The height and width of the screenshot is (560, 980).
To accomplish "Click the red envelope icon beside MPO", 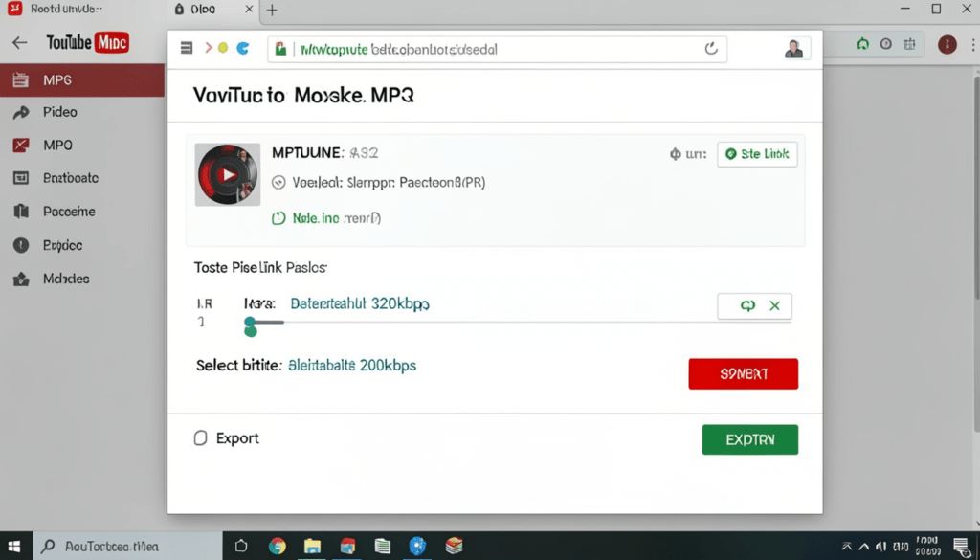I will 21,145.
